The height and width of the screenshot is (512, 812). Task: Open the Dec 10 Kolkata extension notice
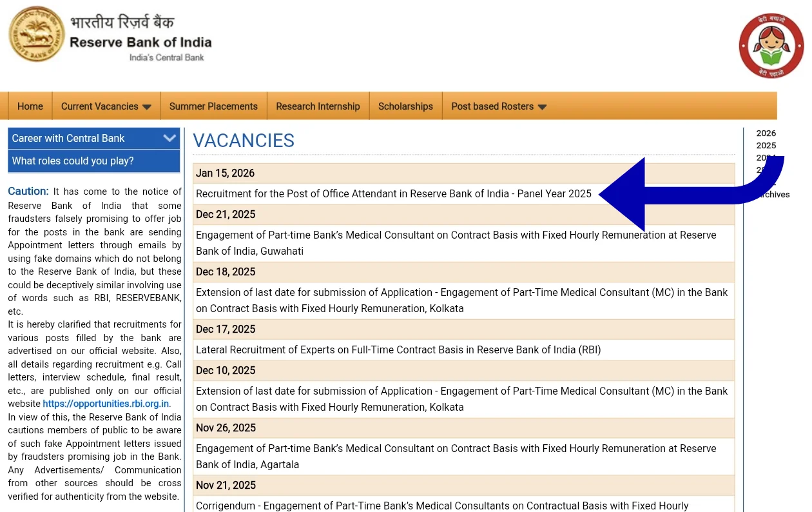tap(461, 399)
